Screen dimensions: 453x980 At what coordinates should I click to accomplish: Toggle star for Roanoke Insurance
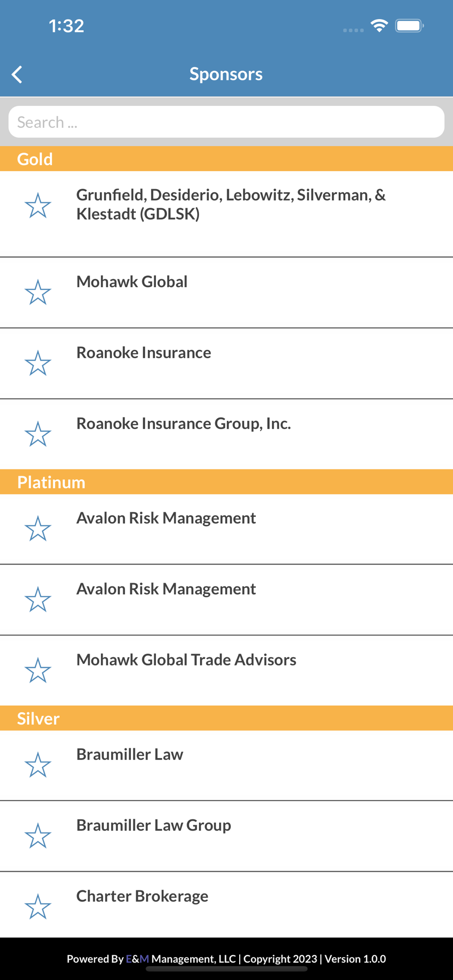pyautogui.click(x=38, y=363)
